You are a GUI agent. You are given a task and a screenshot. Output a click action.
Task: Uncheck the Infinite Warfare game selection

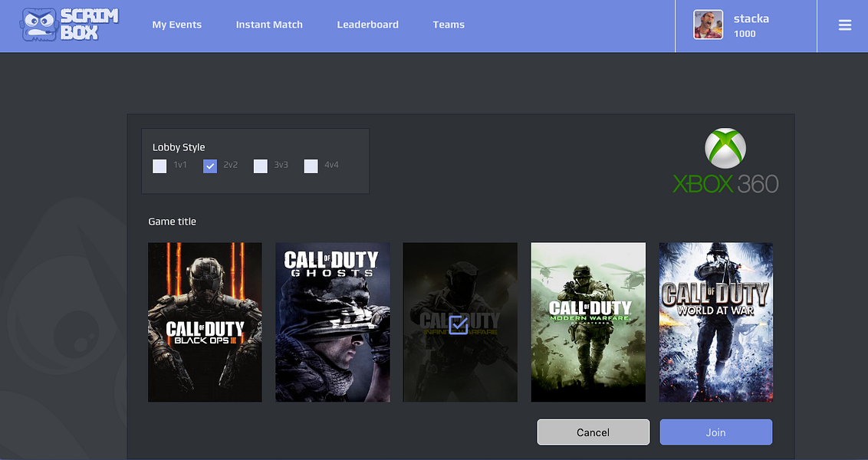[x=459, y=325]
